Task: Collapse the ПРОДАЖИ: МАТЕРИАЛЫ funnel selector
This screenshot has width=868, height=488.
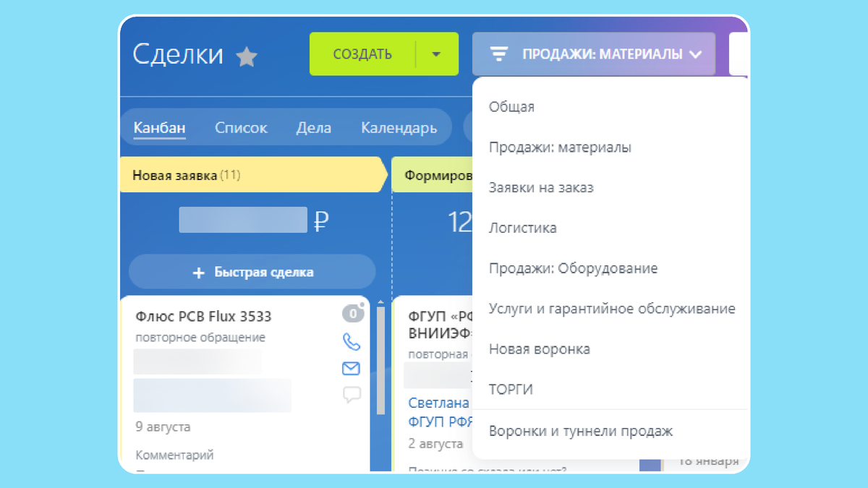Action: click(x=594, y=54)
